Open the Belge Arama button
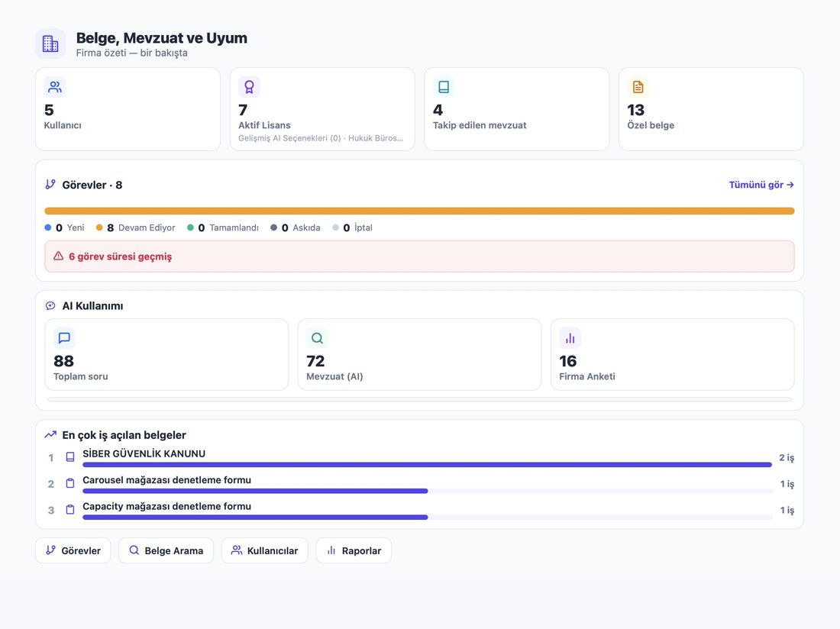The image size is (840, 629). coord(166,550)
